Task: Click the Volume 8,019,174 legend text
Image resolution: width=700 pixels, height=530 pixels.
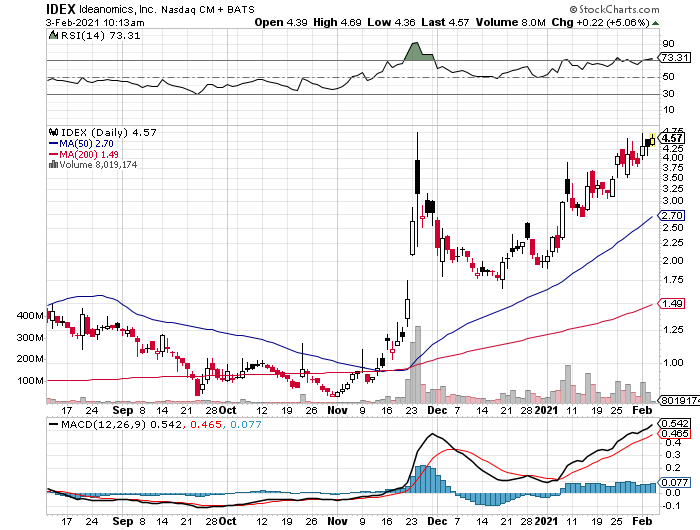Action: tap(98, 165)
